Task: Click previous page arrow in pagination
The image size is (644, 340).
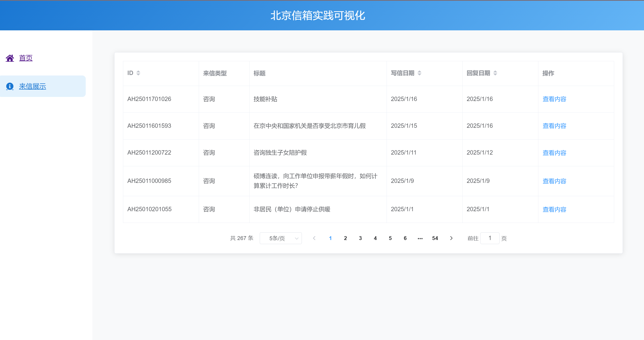Action: tap(314, 238)
